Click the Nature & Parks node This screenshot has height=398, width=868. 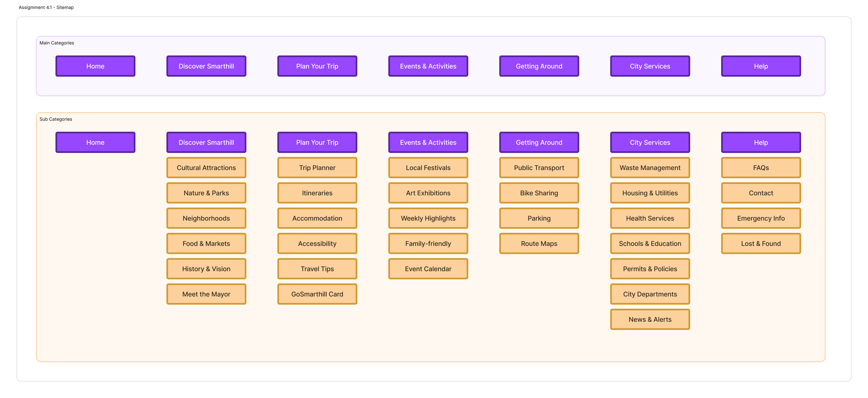[x=206, y=193]
